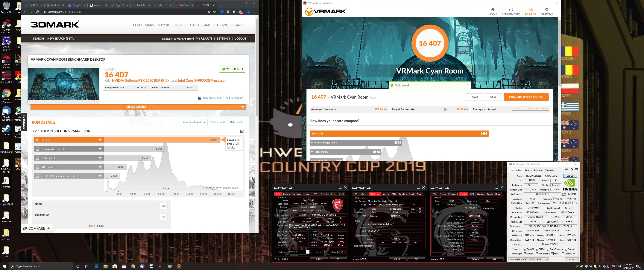Open HOME in the VRMark window
The height and width of the screenshot is (270, 644).
coord(493,11)
